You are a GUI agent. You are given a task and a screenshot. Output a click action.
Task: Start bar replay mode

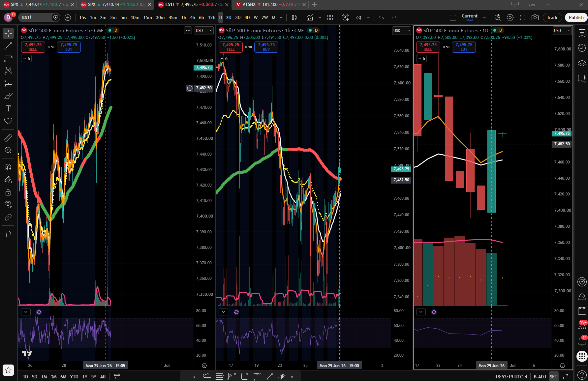point(358,17)
